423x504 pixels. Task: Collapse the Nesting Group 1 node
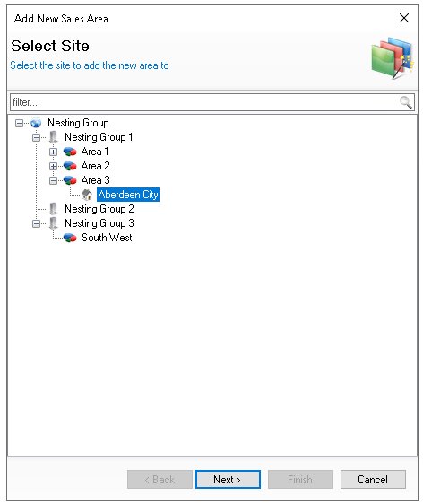(x=36, y=137)
